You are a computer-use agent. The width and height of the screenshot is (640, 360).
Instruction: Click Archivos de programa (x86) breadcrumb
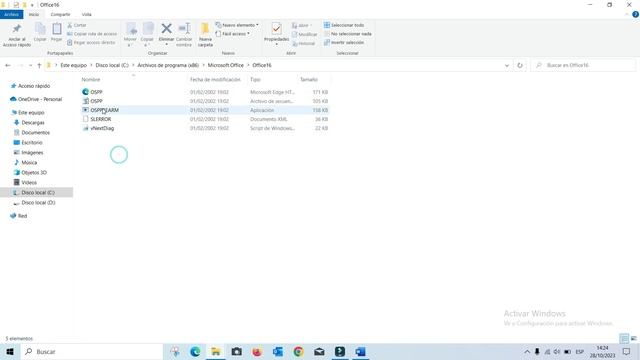click(x=168, y=65)
